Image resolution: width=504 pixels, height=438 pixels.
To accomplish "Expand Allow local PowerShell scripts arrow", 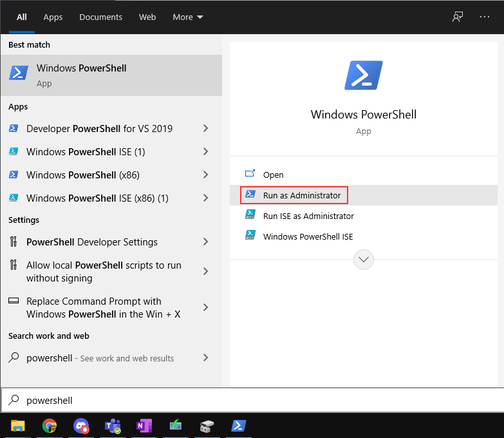I will 206,271.
